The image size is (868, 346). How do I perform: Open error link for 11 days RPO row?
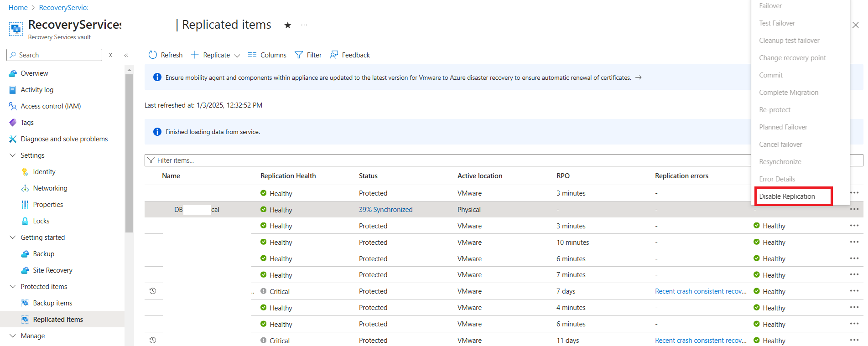701,341
